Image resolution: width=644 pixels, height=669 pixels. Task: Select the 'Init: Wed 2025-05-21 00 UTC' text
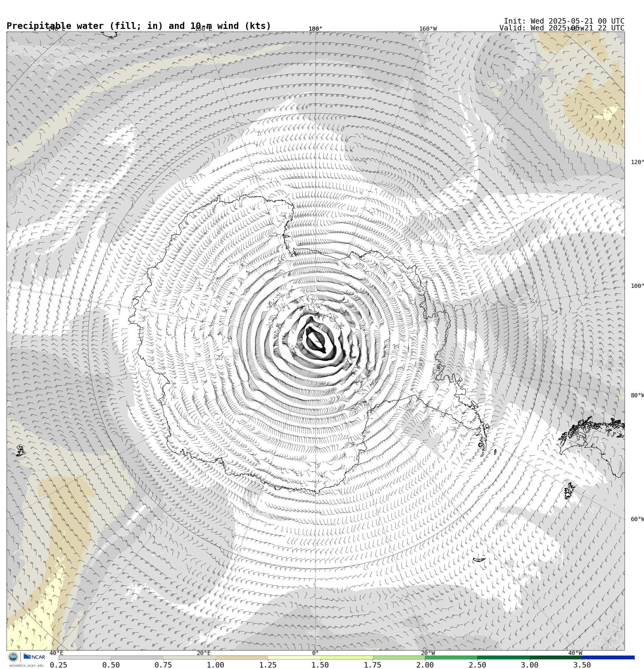564,21
